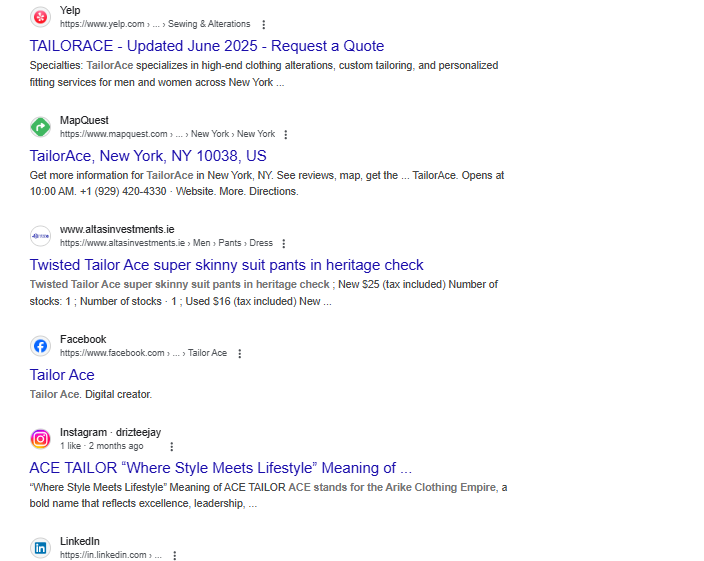Click the Instagram snippet about Arike Clothing Empire
This screenshot has width=704, height=561.
click(268, 495)
